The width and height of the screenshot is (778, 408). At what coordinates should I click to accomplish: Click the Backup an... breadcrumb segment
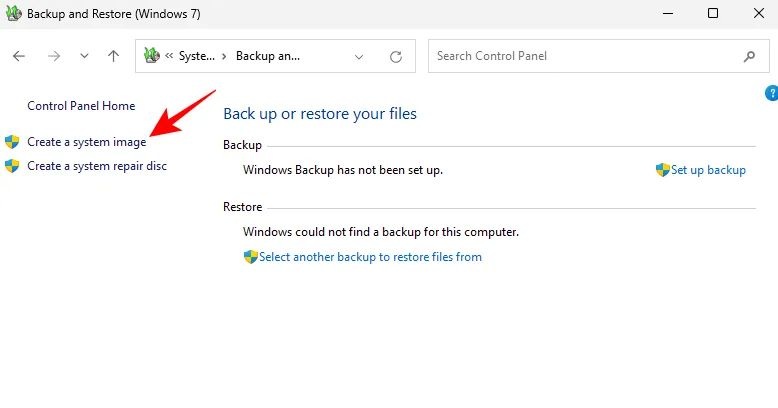click(x=268, y=56)
